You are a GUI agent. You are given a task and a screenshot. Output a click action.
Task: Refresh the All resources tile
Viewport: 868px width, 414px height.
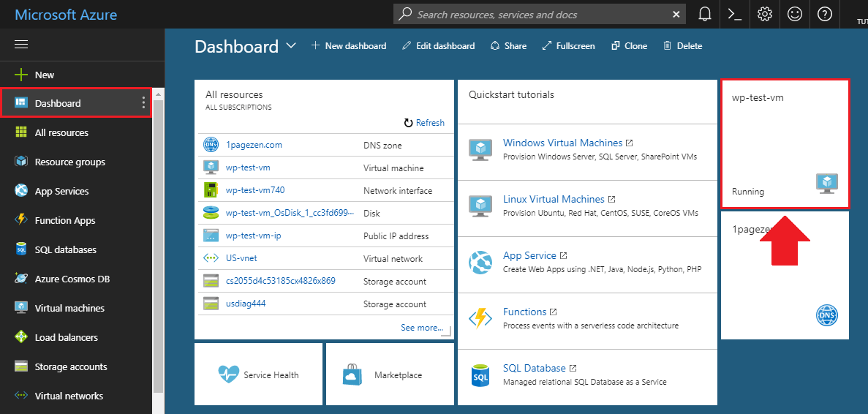pyautogui.click(x=424, y=123)
